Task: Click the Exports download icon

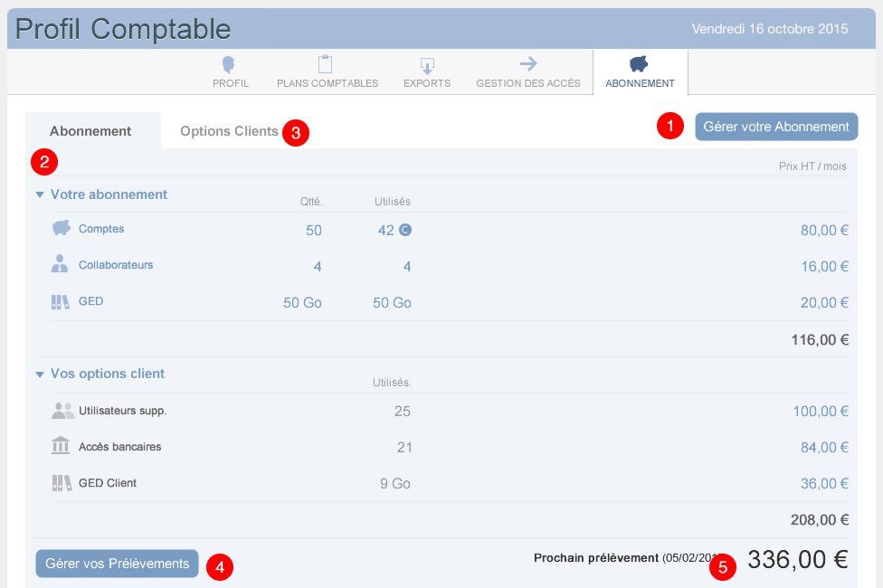Action: pos(427,65)
